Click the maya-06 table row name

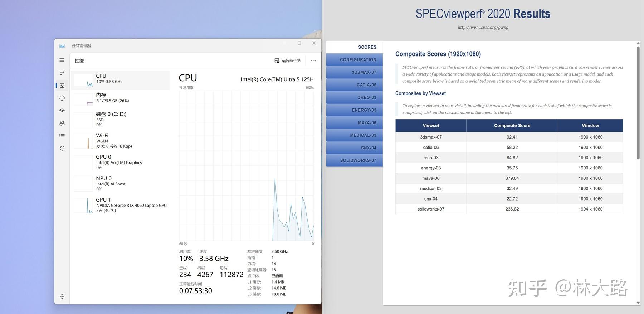[x=431, y=178]
